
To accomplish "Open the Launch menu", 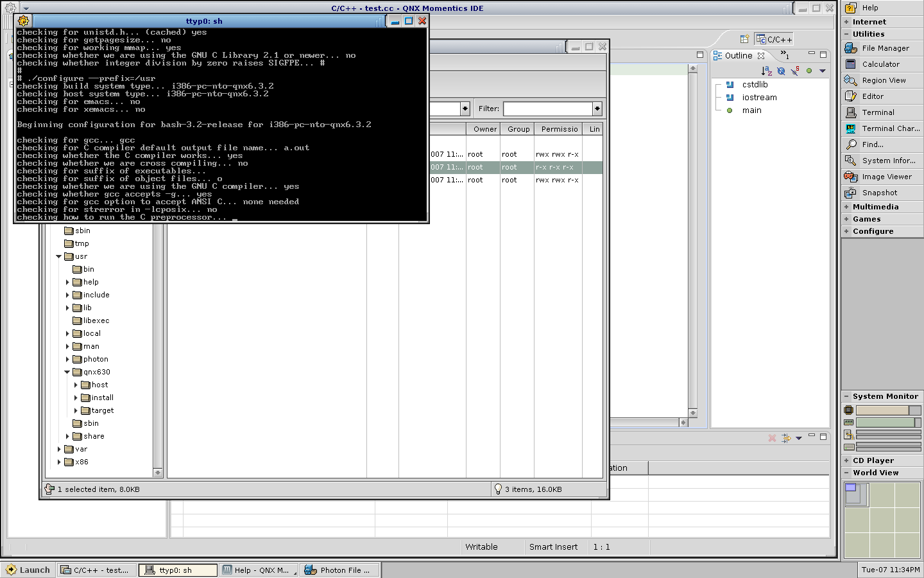I will tap(28, 570).
